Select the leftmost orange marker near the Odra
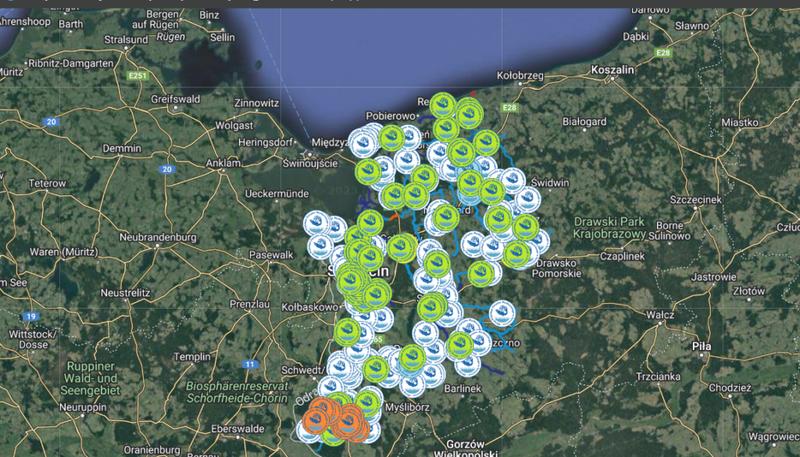The height and width of the screenshot is (457, 800). point(315,421)
